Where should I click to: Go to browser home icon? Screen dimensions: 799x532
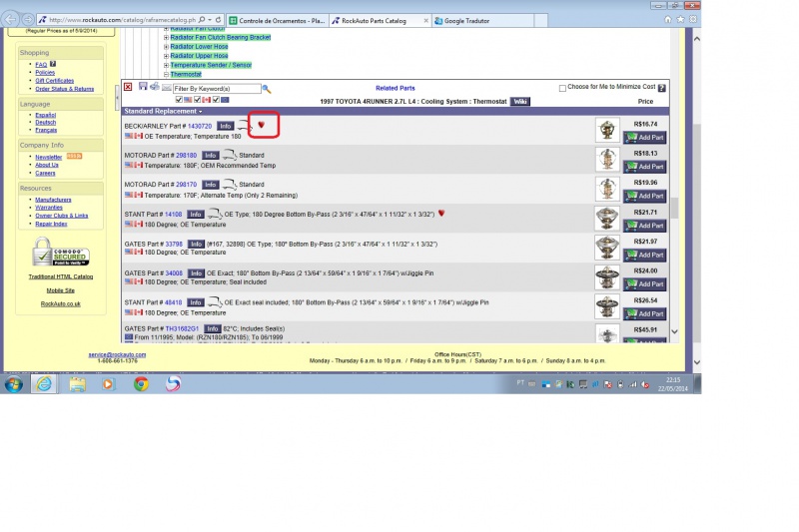coord(668,19)
